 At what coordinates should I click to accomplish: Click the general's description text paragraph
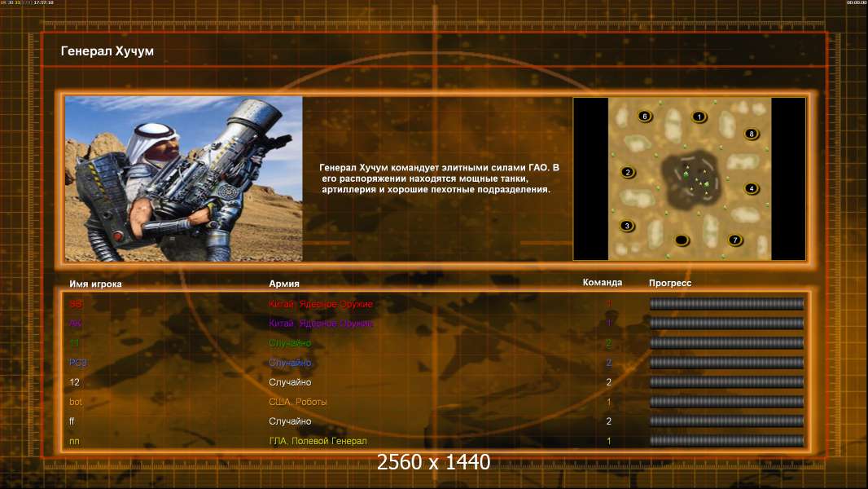click(438, 178)
